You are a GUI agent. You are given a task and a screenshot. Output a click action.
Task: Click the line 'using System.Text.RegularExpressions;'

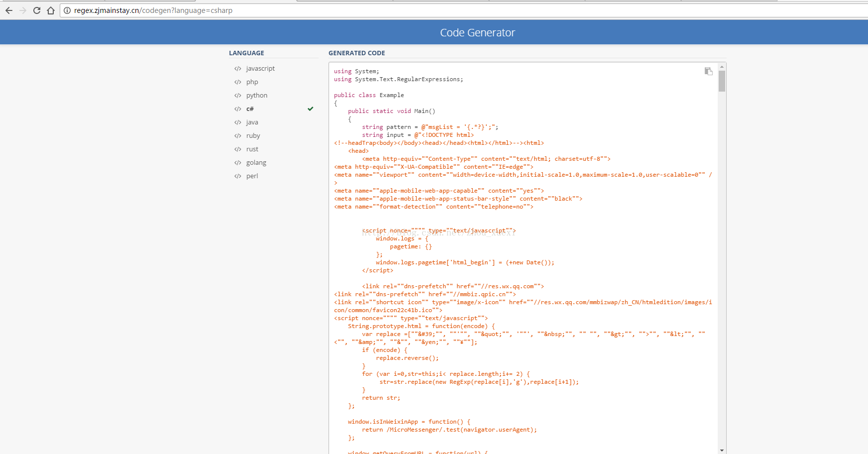[x=399, y=80]
